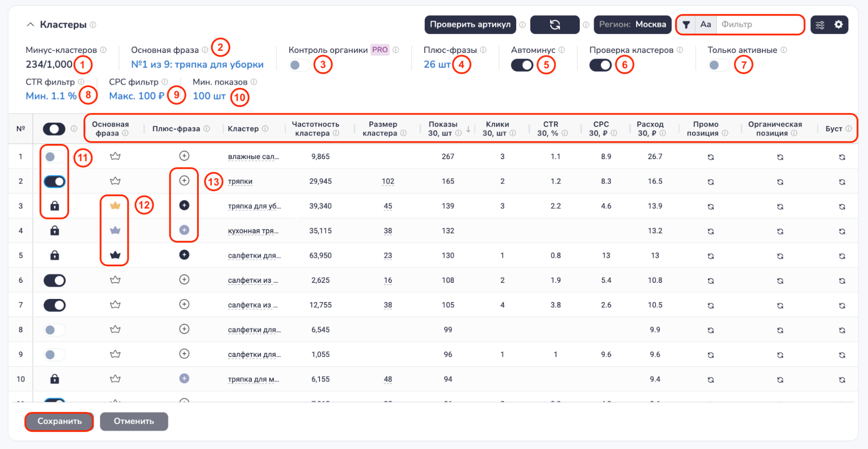Viewport: 868px width, 449px height.
Task: Click the purple plus icon in row 4
Action: (184, 230)
